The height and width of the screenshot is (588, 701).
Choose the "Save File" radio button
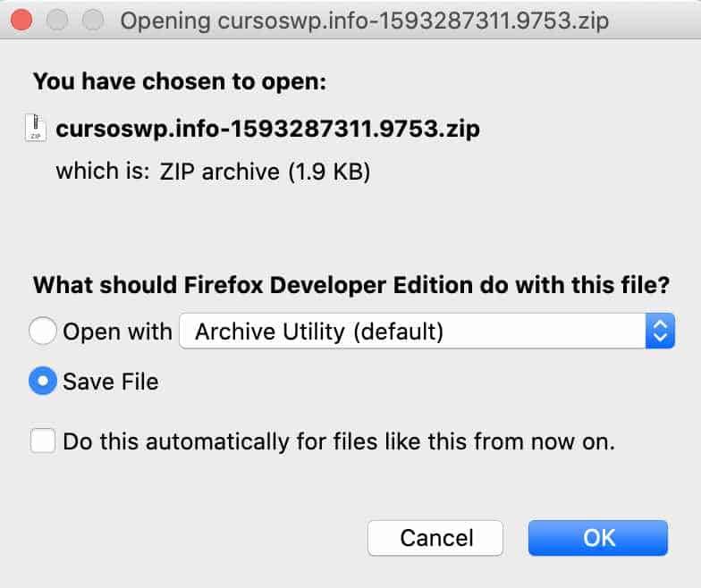point(43,382)
